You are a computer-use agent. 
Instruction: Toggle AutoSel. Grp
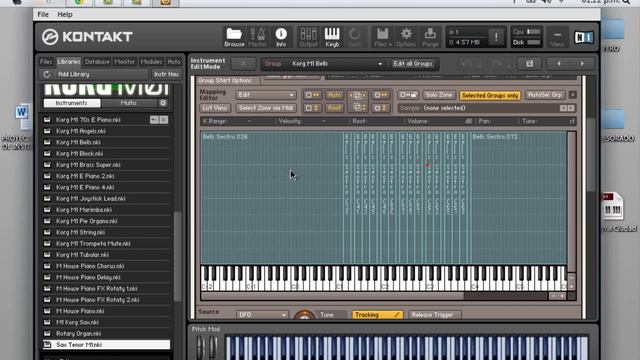point(545,95)
